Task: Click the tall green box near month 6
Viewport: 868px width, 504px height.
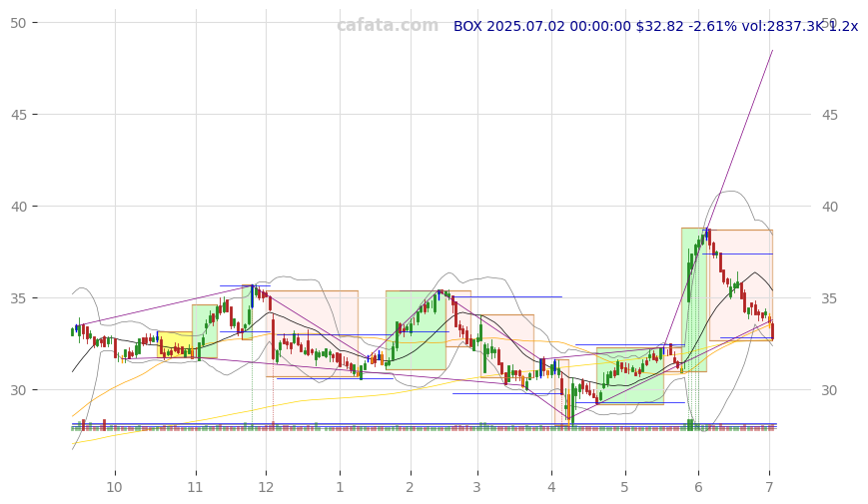Action: [694, 299]
